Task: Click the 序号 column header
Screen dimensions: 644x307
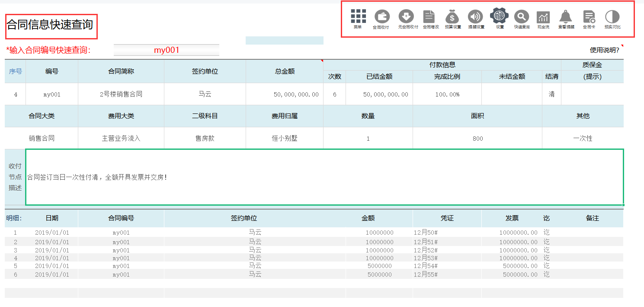Action: [16, 71]
